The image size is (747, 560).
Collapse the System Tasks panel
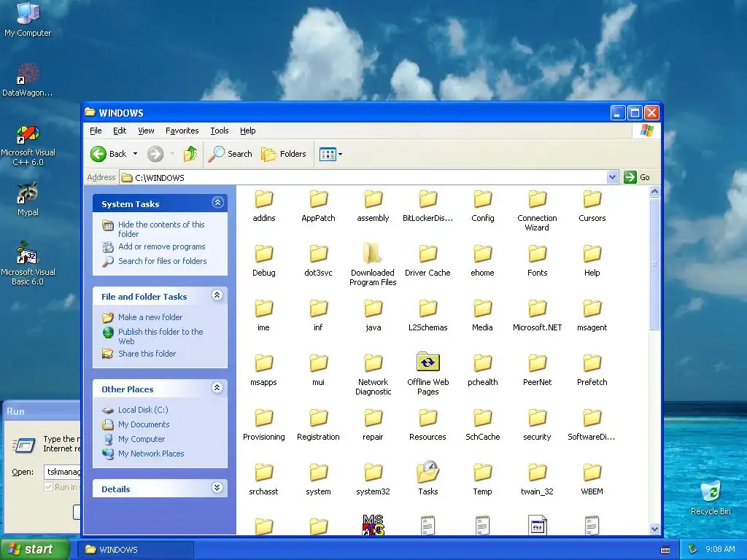coord(217,203)
